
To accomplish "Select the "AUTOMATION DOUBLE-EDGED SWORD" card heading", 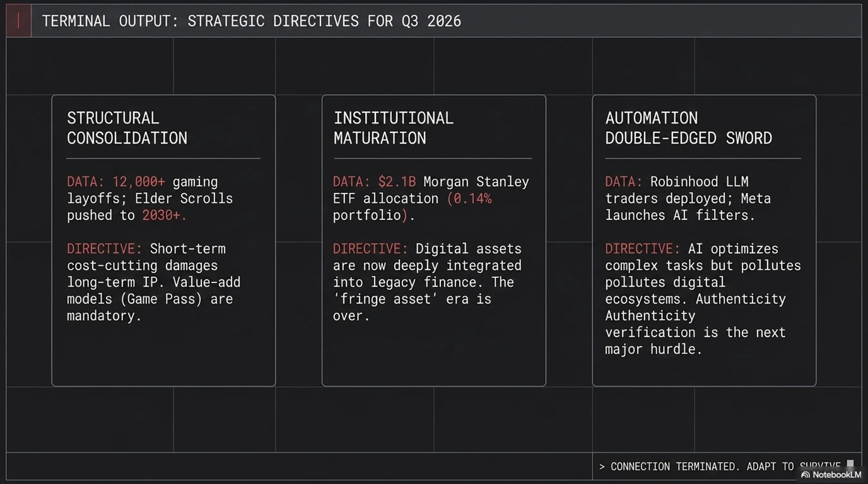I will (x=689, y=128).
